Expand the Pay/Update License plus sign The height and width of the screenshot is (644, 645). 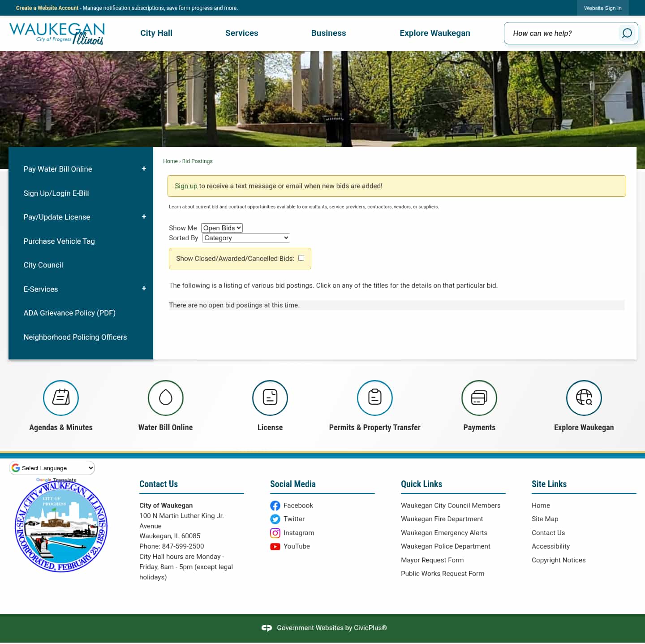click(x=144, y=216)
